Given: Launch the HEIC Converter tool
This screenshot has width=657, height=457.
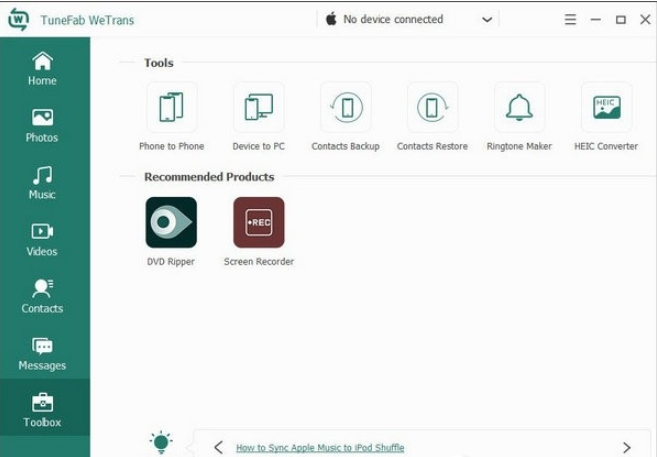Looking at the screenshot, I should coord(606,108).
